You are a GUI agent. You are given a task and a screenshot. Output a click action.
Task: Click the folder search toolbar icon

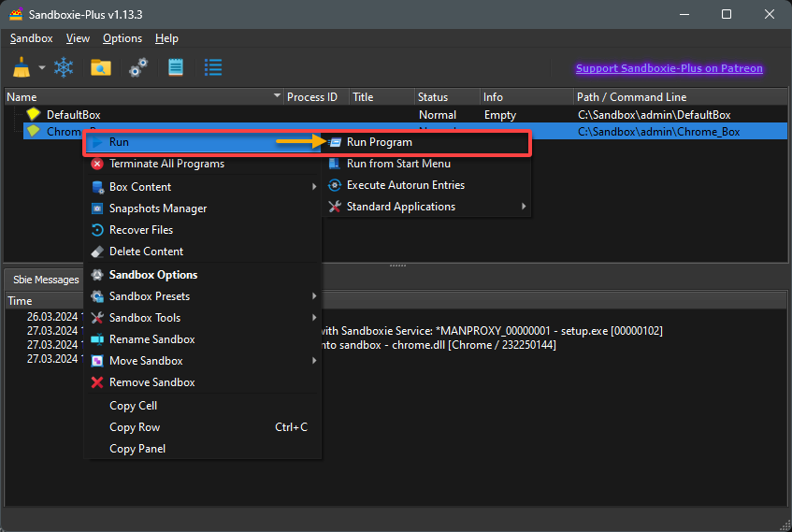(100, 67)
